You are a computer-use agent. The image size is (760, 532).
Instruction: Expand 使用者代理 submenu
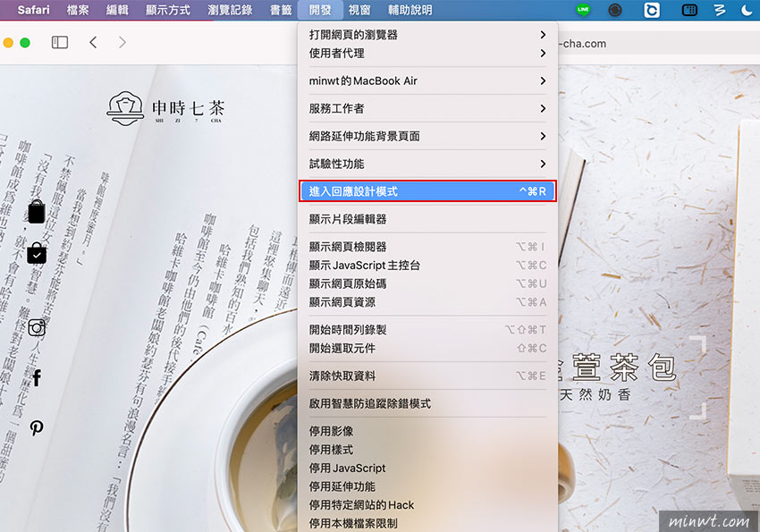pos(427,54)
